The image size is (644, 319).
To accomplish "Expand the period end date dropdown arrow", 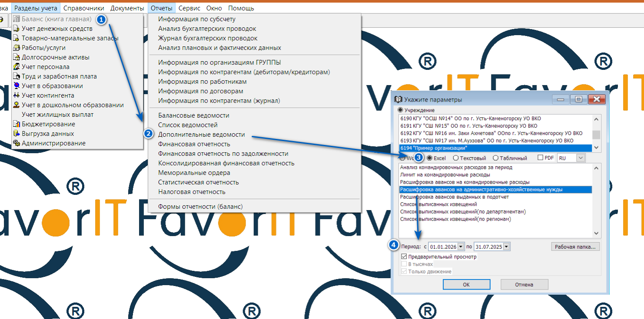I will click(x=506, y=247).
